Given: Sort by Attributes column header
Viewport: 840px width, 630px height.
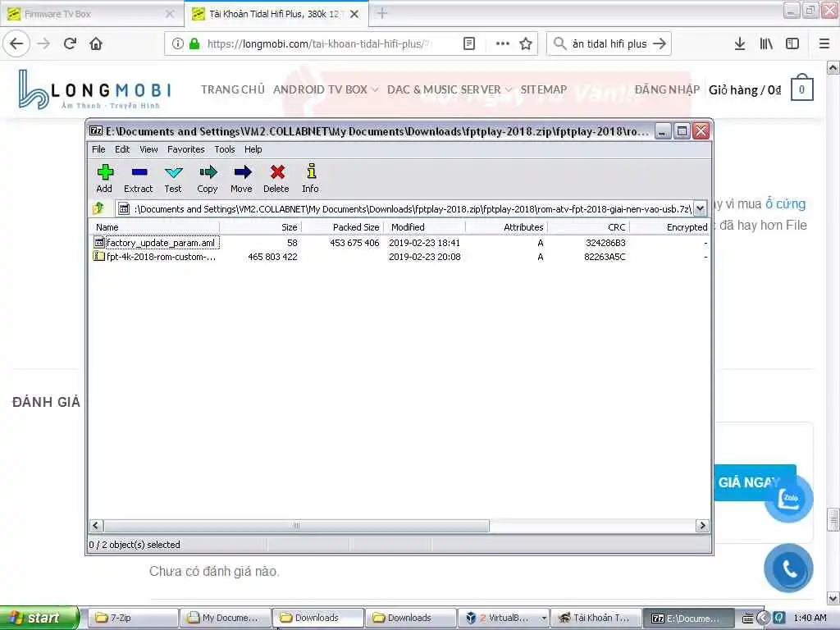Looking at the screenshot, I should coord(506,227).
